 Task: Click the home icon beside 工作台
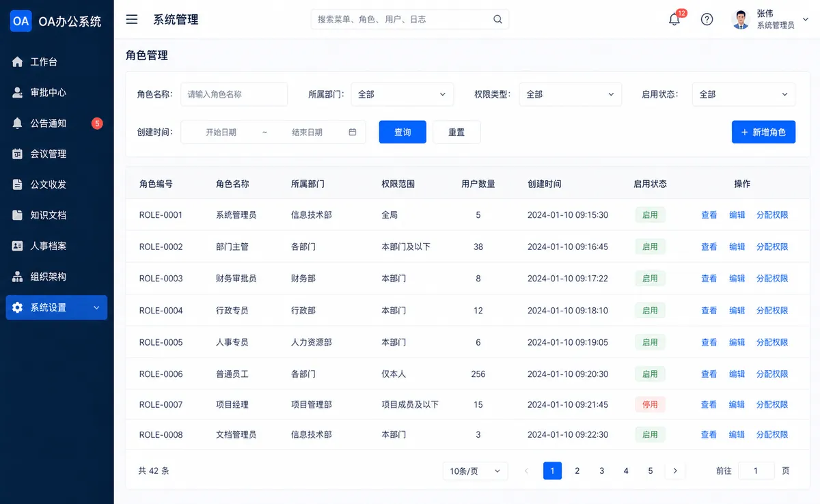18,61
